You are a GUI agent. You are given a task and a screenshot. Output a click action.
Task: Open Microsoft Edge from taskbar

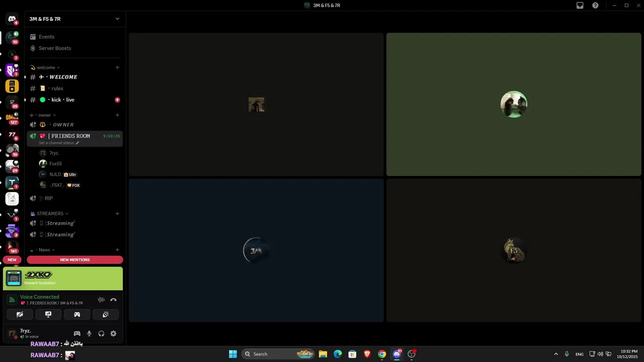338,354
